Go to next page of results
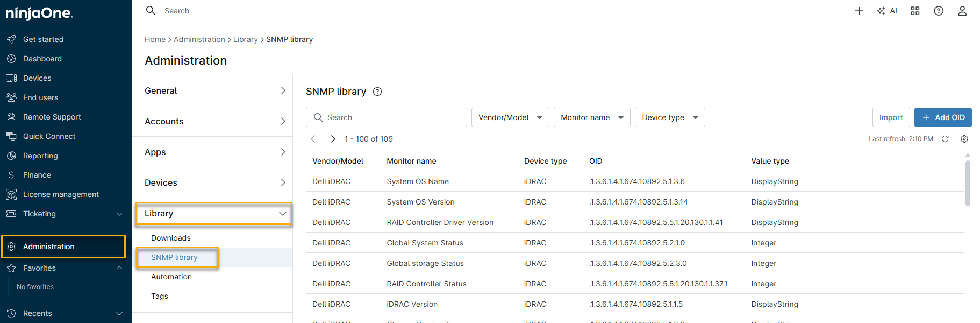The image size is (980, 323). [x=333, y=139]
